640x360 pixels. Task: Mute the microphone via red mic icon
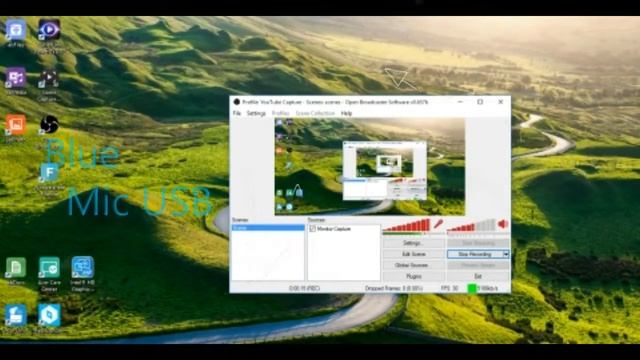point(438,224)
